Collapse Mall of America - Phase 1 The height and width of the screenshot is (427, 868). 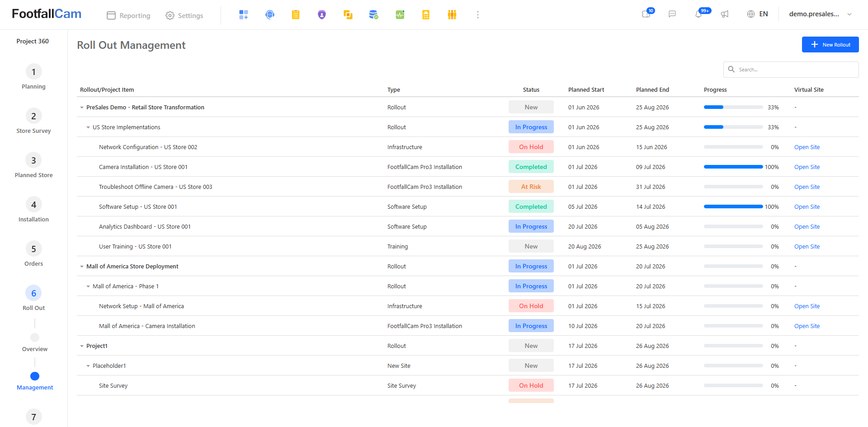point(88,286)
